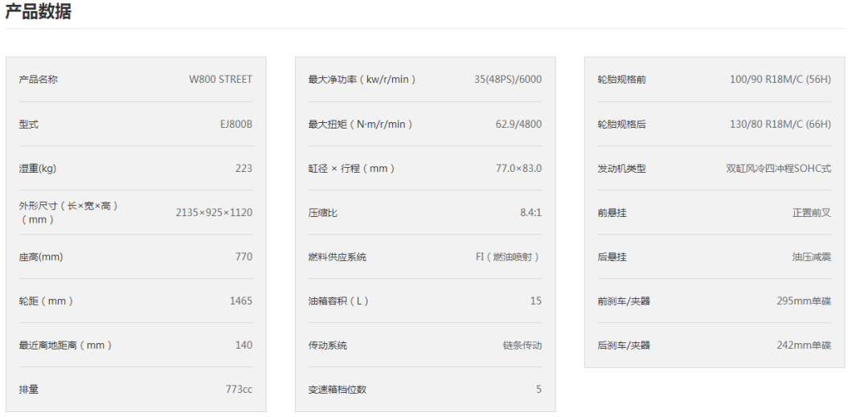Click the 62.9/4800 max torque value
868x417 pixels.
coord(518,124)
